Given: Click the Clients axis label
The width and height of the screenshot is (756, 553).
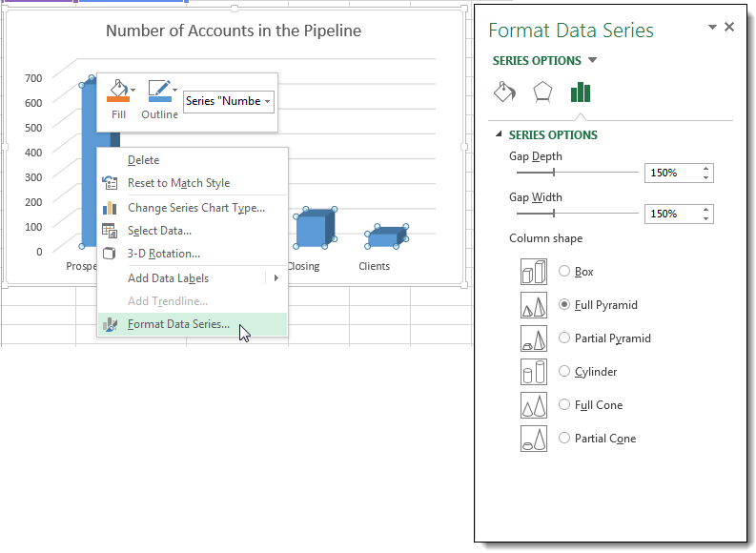Looking at the screenshot, I should coord(374,266).
